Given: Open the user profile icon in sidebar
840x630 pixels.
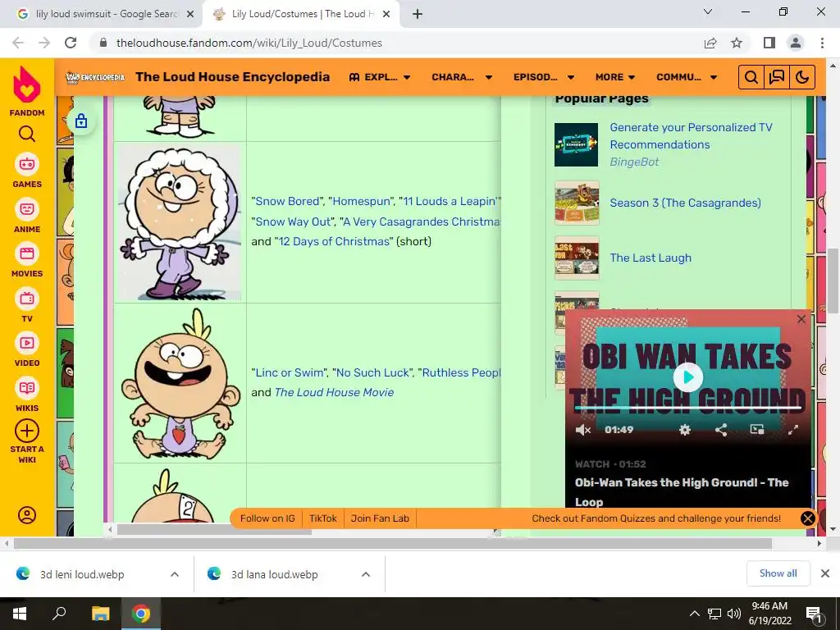Looking at the screenshot, I should click(x=27, y=515).
